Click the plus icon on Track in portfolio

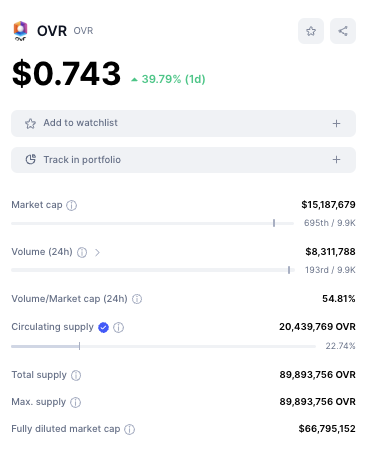336,160
